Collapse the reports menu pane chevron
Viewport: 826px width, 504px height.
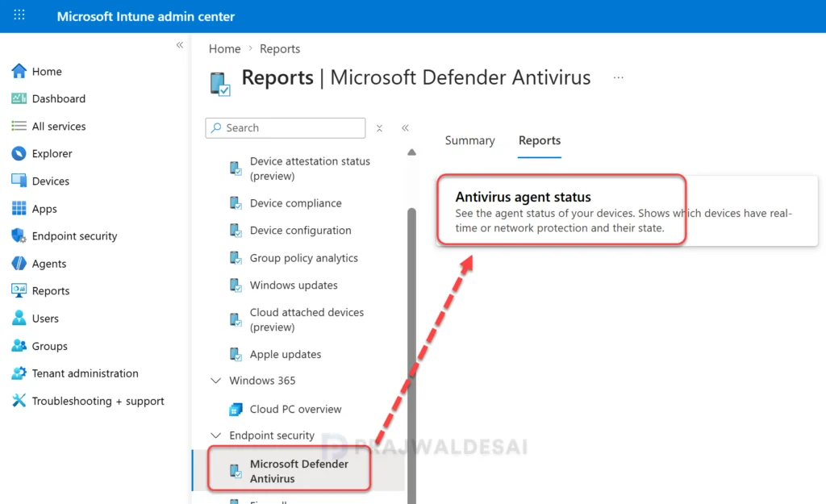click(x=405, y=128)
